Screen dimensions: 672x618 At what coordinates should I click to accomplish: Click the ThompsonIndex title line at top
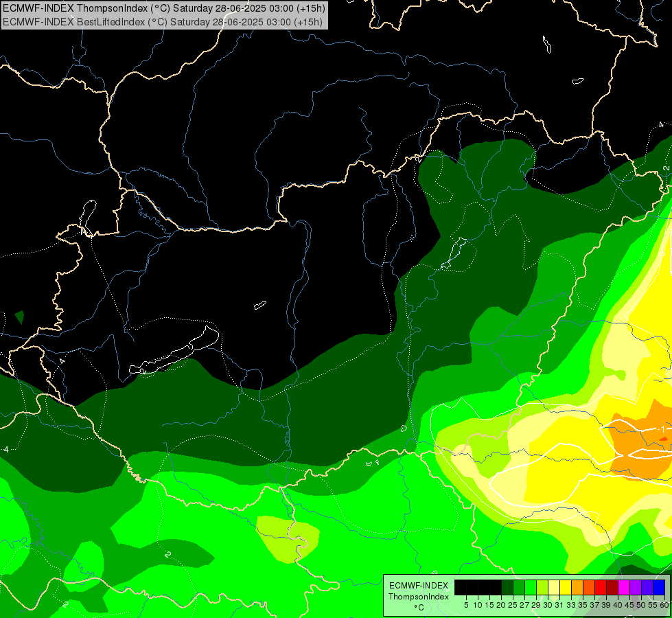(x=164, y=8)
